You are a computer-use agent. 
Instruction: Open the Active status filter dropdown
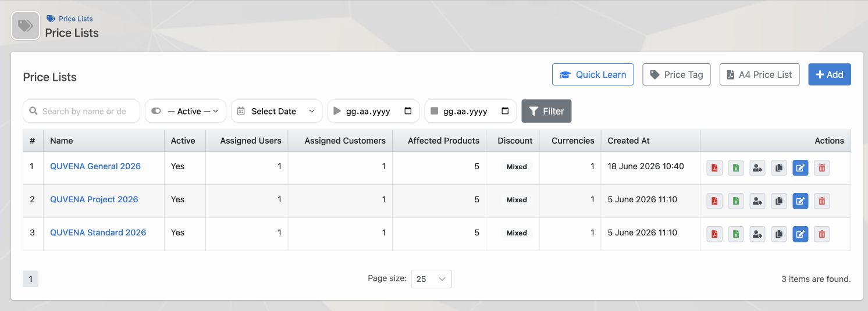coord(186,111)
